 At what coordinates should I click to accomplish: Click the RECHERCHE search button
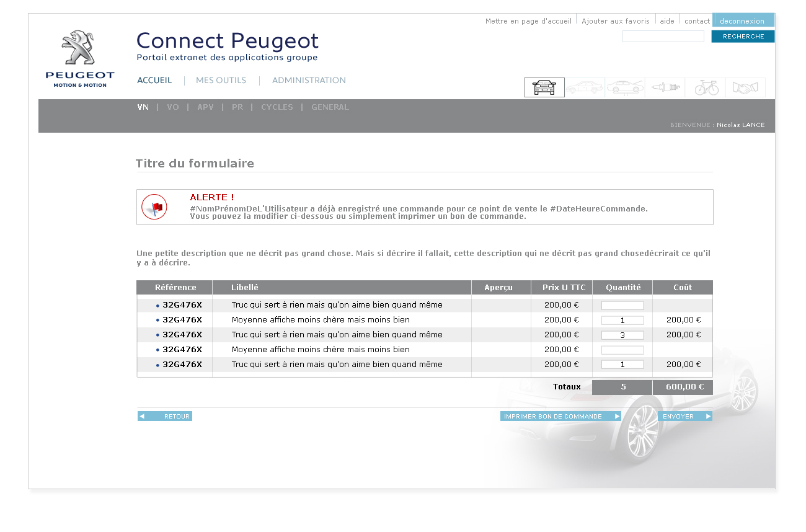tap(743, 37)
